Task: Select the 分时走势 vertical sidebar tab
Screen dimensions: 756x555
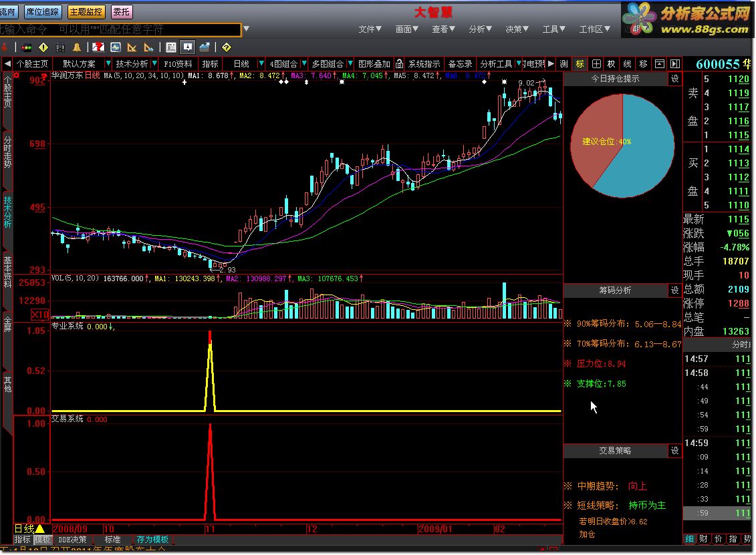Action: pyautogui.click(x=7, y=152)
